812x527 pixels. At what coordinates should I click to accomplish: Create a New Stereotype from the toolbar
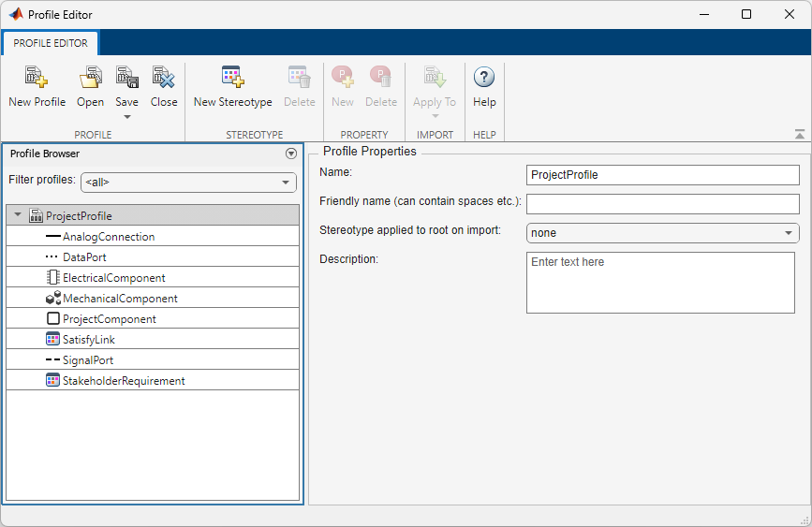point(232,78)
